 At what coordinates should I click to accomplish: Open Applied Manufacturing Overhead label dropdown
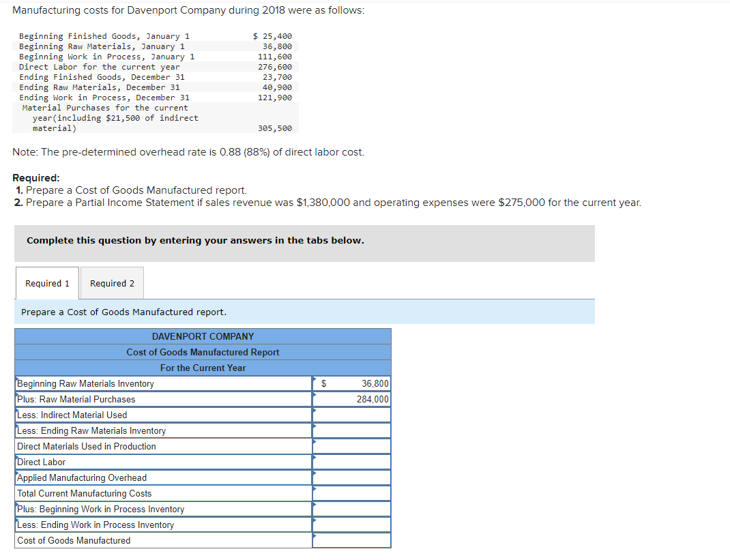click(x=164, y=477)
